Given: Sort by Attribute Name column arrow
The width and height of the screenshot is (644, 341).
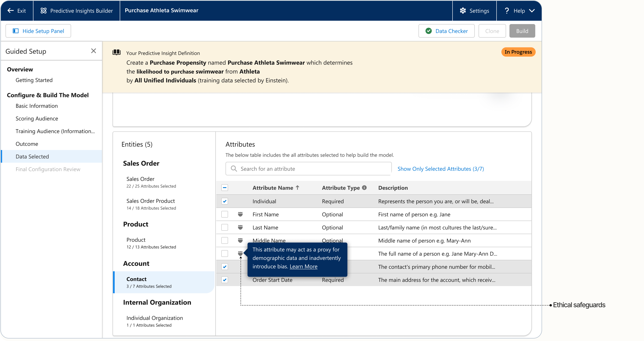Looking at the screenshot, I should coord(297,187).
